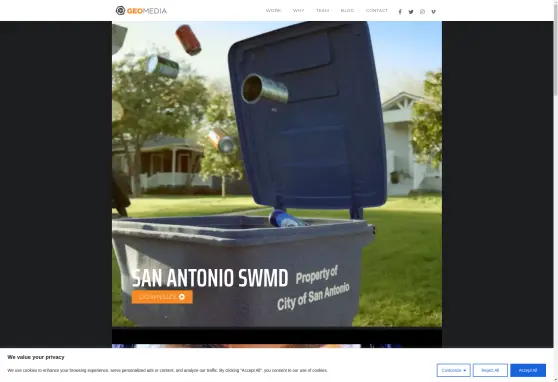Expand the TEAM menu submenu
This screenshot has width=558, height=382.
323,11
